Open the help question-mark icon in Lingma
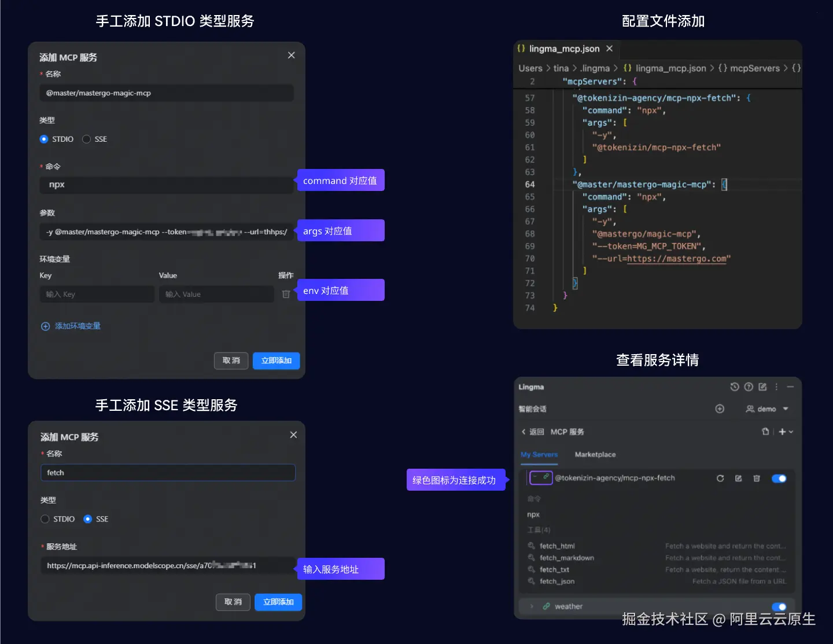Viewport: 833px width, 644px height. coord(749,387)
